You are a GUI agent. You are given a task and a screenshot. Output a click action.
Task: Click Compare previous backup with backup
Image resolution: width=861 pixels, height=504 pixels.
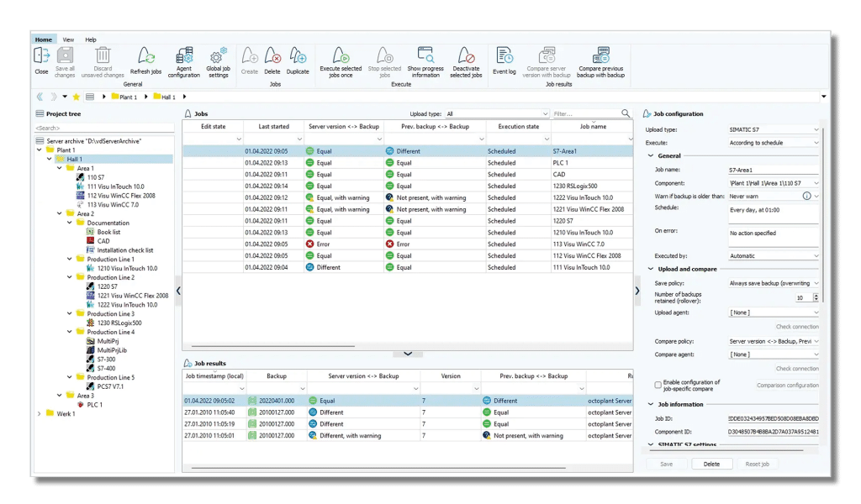[x=600, y=55]
